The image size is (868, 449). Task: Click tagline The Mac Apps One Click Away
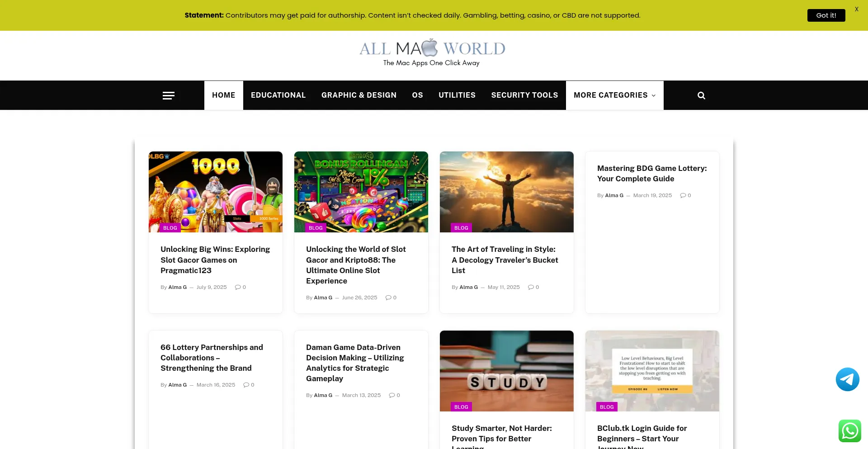(431, 63)
